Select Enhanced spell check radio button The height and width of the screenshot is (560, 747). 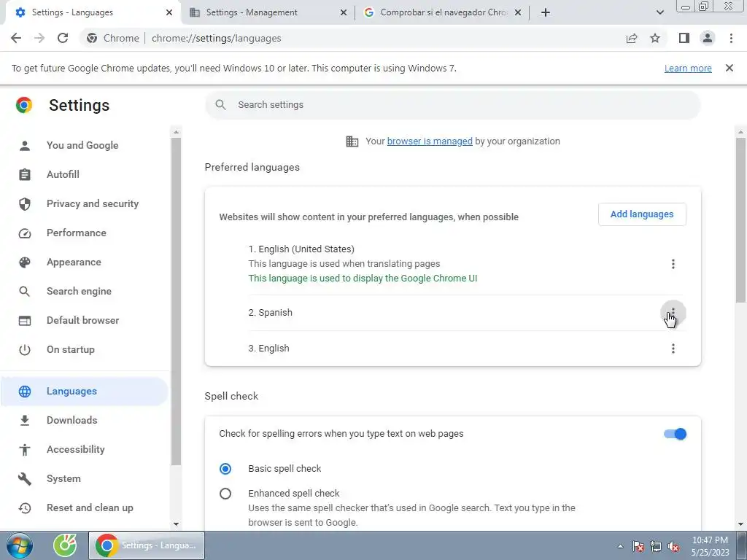click(x=225, y=494)
